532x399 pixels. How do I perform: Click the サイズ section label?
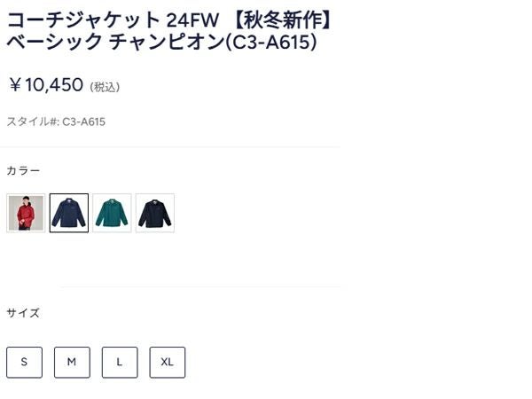23,313
